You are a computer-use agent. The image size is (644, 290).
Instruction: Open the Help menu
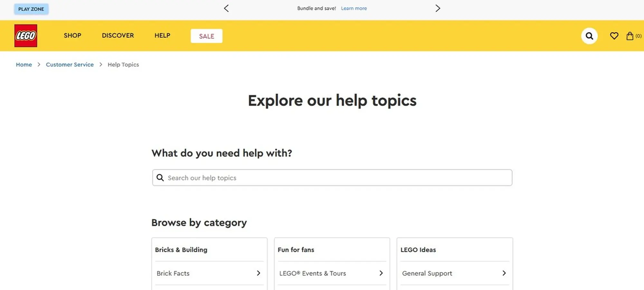tap(162, 35)
